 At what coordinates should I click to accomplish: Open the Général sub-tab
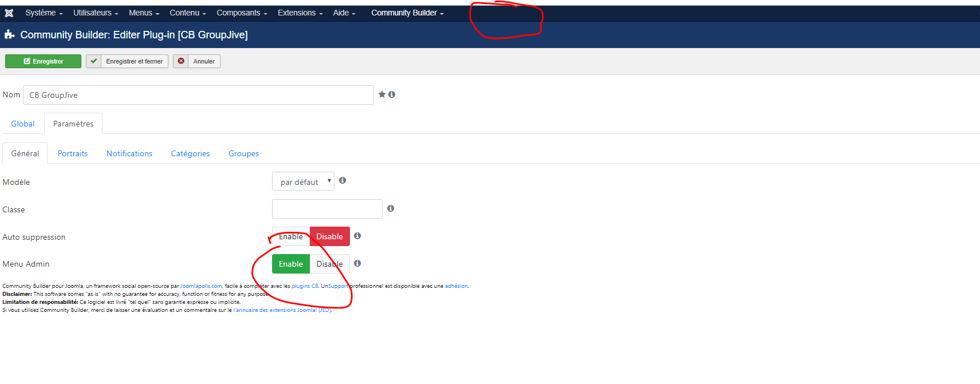(x=25, y=153)
